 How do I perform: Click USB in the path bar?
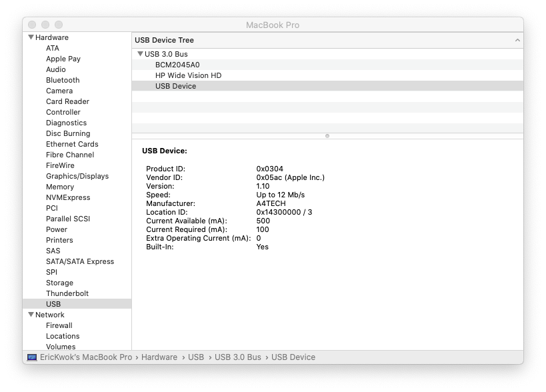click(x=196, y=357)
